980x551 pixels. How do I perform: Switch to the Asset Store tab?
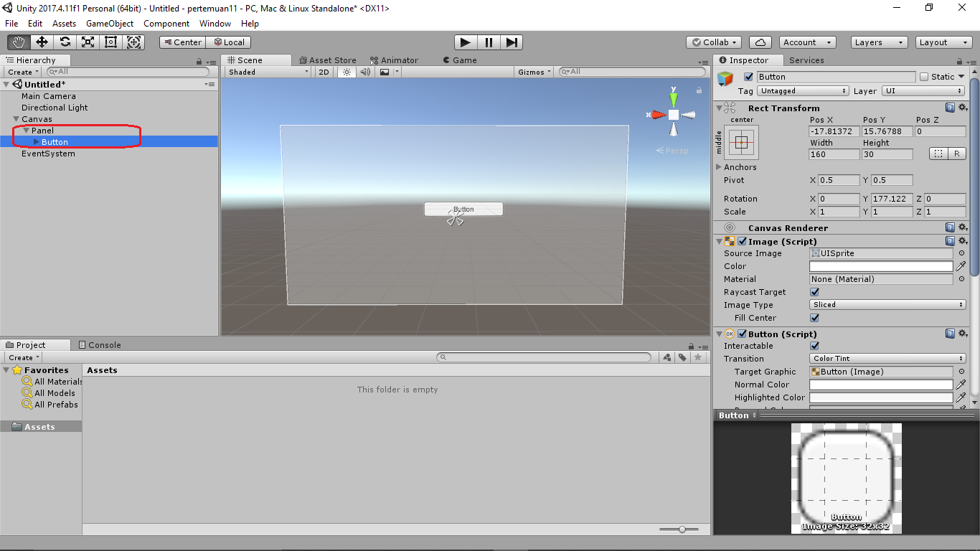327,60
